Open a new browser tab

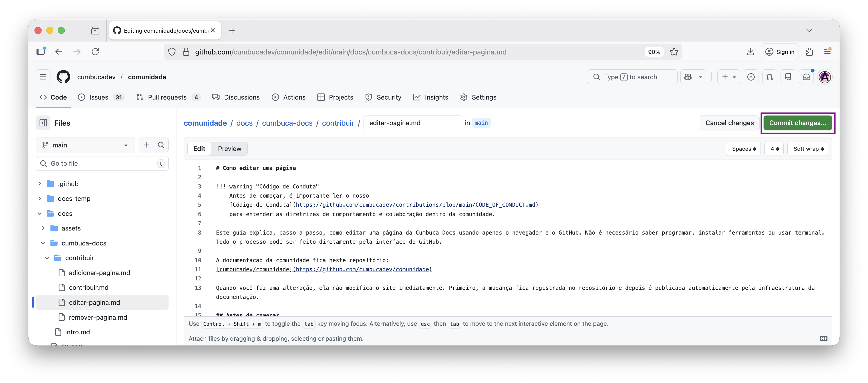tap(232, 30)
